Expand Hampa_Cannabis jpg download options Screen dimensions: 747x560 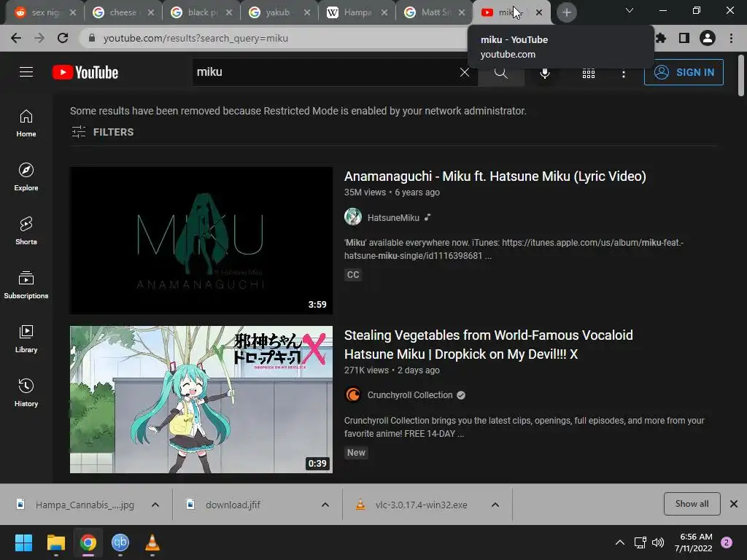(155, 505)
